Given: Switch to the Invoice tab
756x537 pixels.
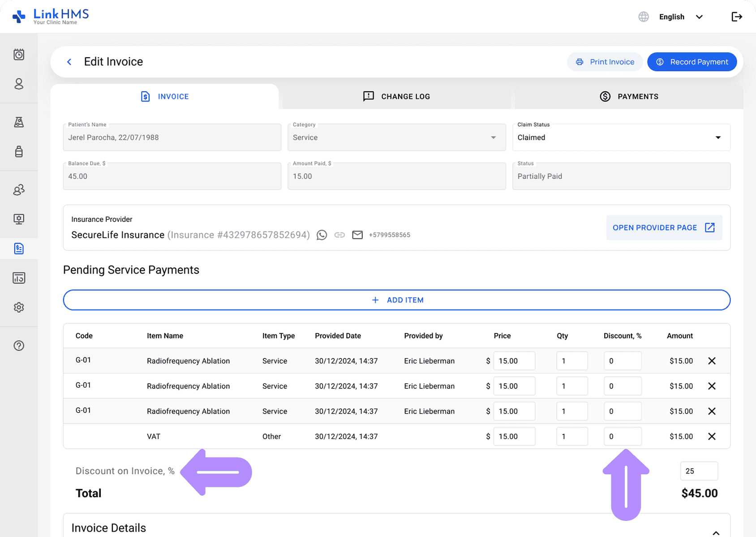Looking at the screenshot, I should click(165, 96).
